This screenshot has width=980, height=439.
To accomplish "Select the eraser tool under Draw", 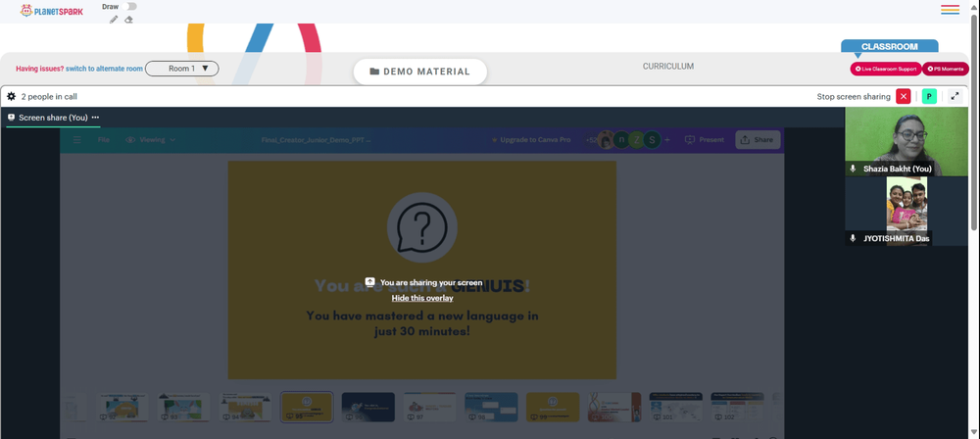I will 128,20.
